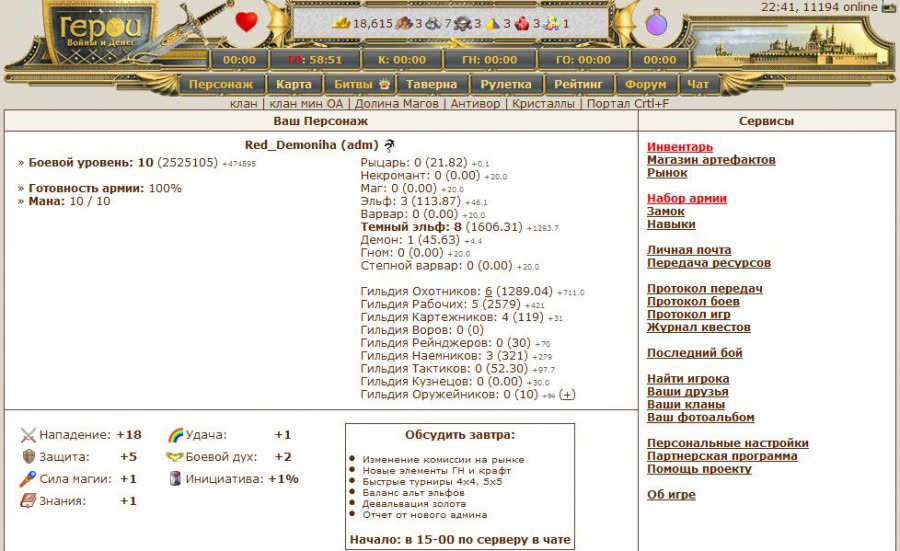Screen dimensions: 900x551
Task: Expand guilds with the (+) link
Action: click(567, 394)
